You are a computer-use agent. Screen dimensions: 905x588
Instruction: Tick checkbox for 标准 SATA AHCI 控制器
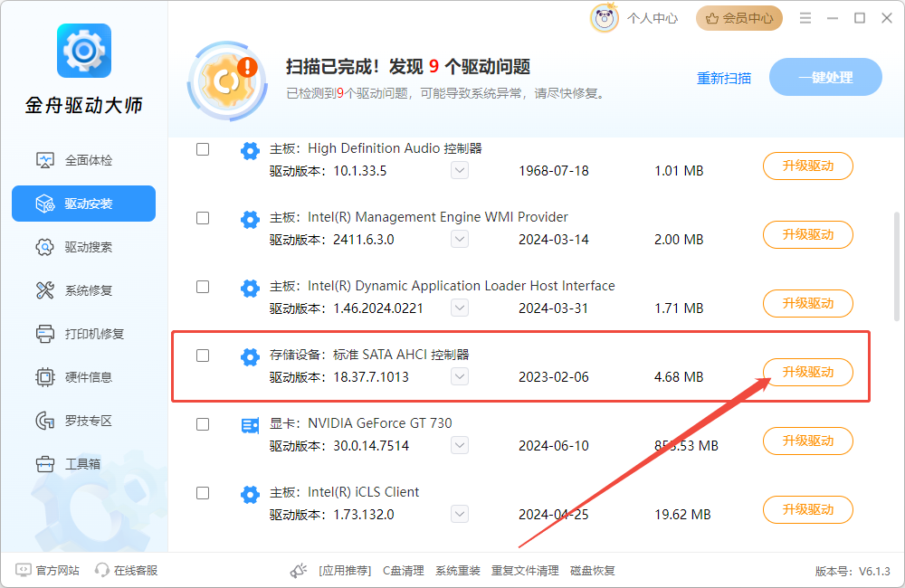203,356
